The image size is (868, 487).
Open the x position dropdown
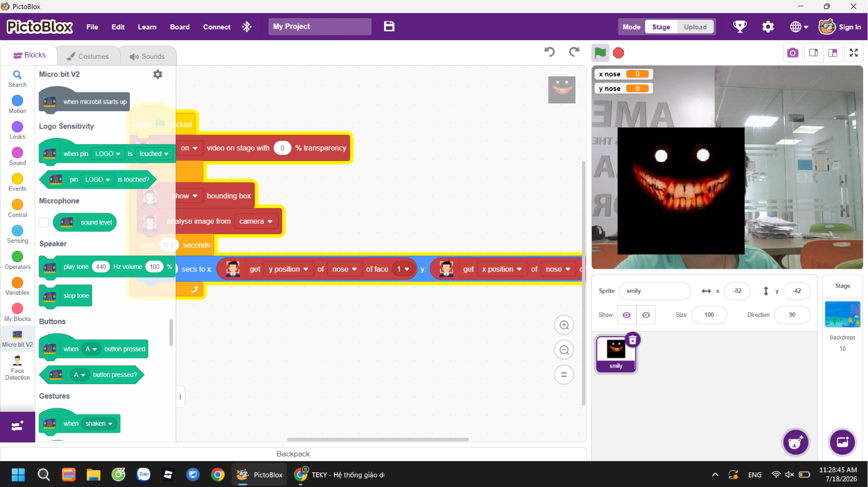(x=502, y=269)
